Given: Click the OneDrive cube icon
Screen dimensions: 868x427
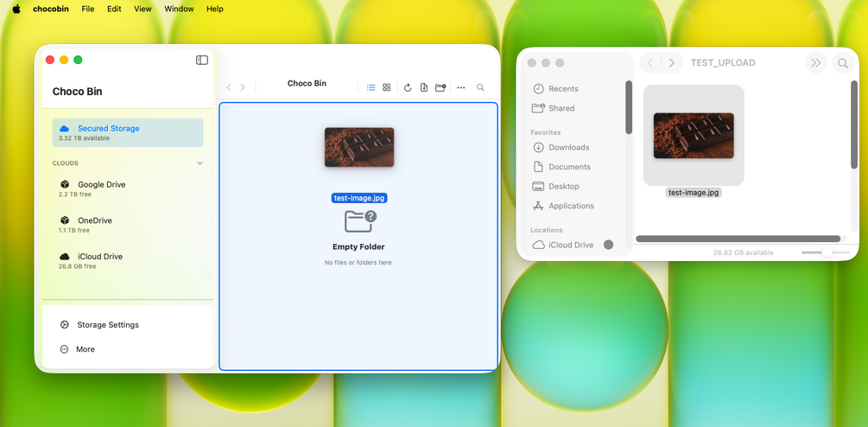Looking at the screenshot, I should tap(64, 220).
